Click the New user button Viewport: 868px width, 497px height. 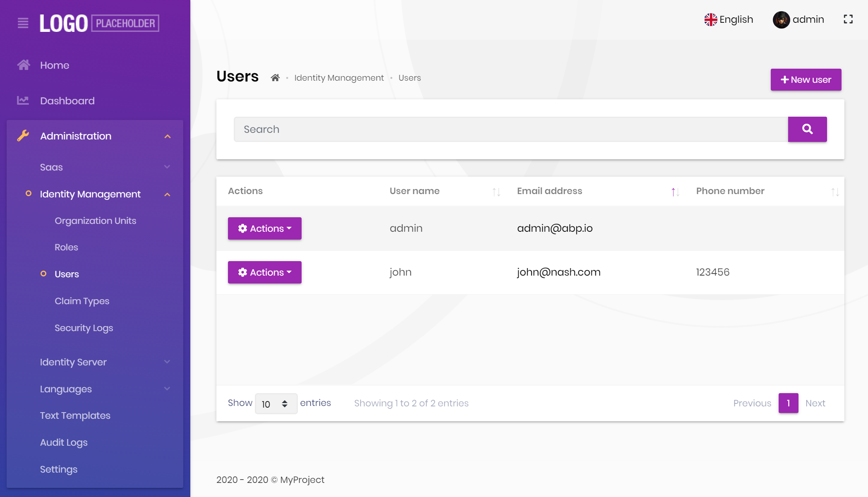[x=806, y=79]
